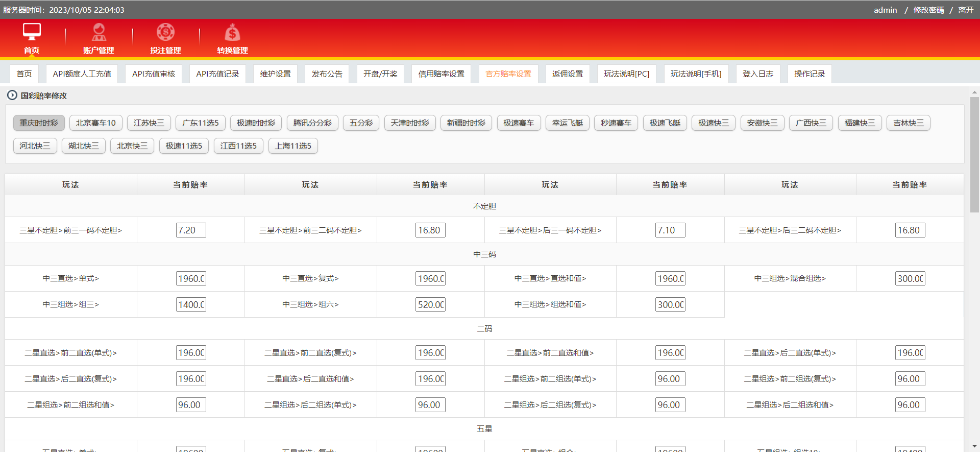Viewport: 980px width, 452px height.
Task: Click odds field for 后二组选和值
Action: coord(910,405)
